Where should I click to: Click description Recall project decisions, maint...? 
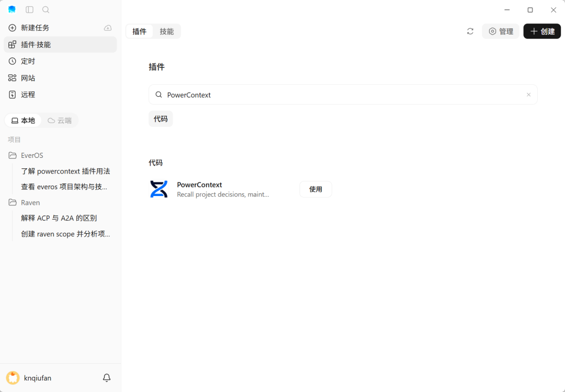pos(223,194)
